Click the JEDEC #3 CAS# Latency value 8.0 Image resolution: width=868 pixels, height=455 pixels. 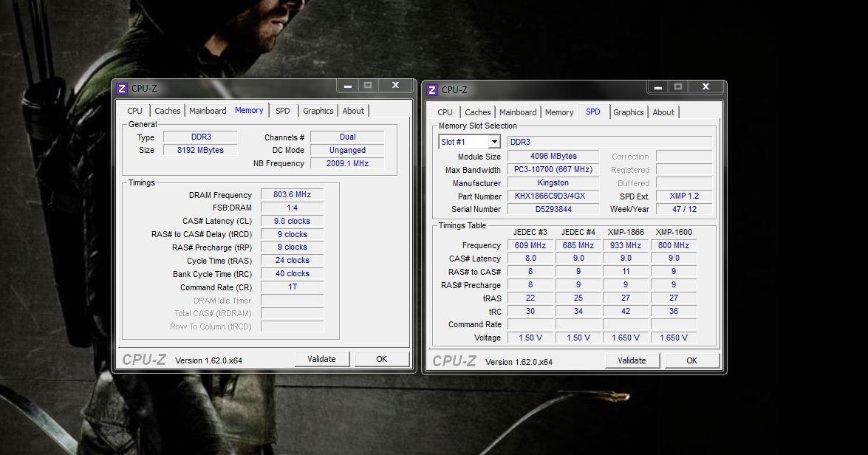tap(530, 258)
